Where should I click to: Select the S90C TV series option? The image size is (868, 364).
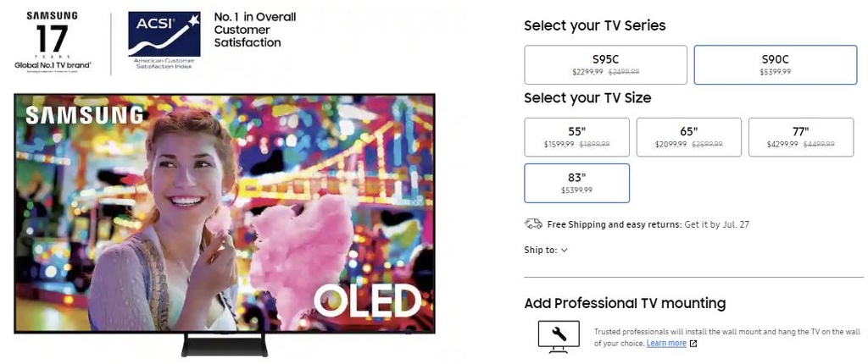[775, 64]
